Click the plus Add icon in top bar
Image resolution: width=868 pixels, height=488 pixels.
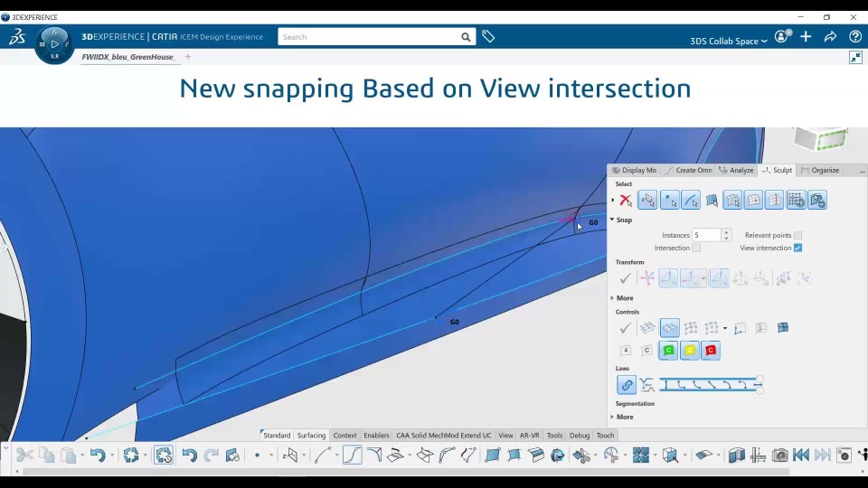point(806,36)
